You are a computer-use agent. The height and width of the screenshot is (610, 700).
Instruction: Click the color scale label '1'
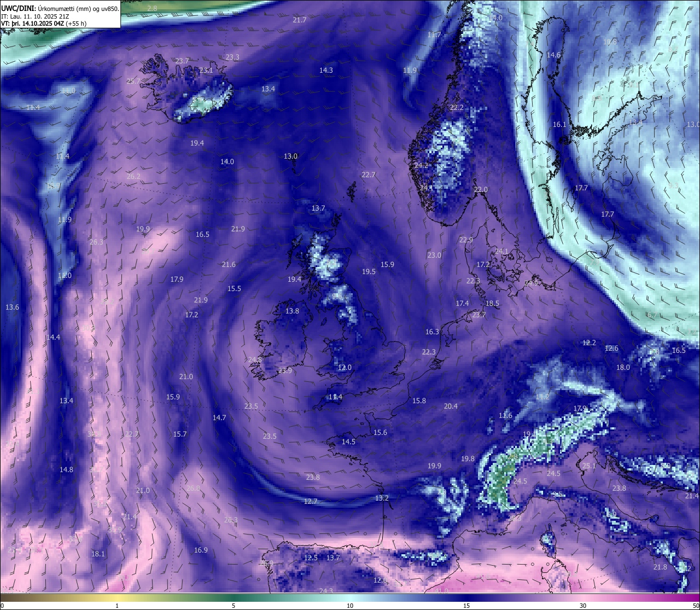point(117,606)
